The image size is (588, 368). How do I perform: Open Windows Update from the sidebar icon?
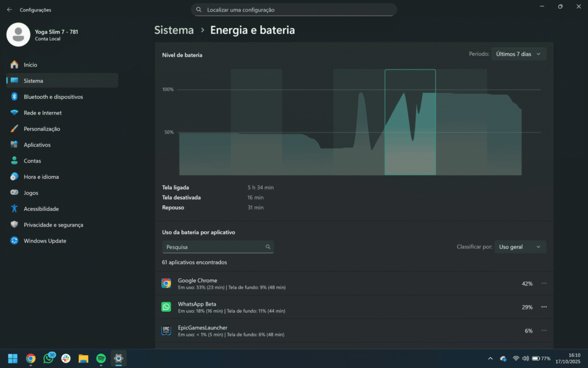(15, 241)
